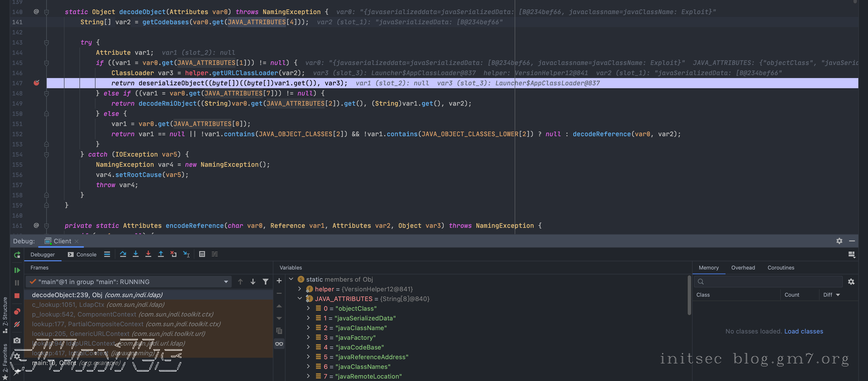The width and height of the screenshot is (868, 381).
Task: Toggle the frames filter funnel icon
Action: (266, 282)
